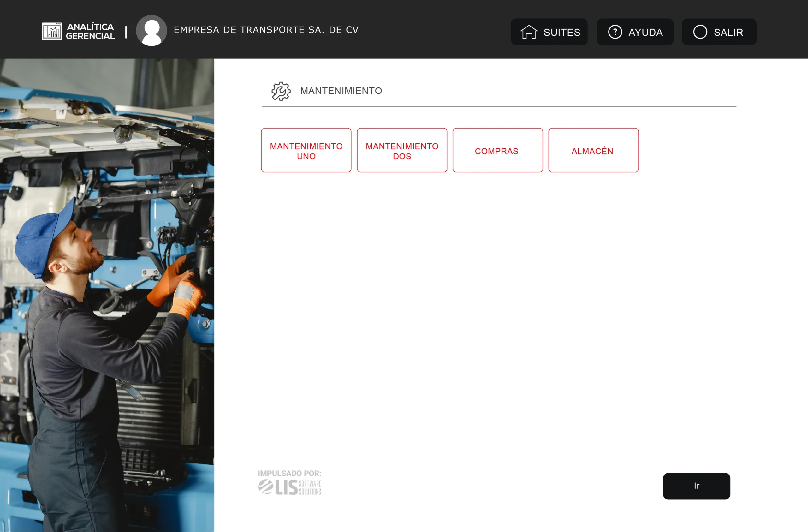Screen dimensions: 808x532
Task: Click the circle icon beside Salir
Action: pos(700,32)
